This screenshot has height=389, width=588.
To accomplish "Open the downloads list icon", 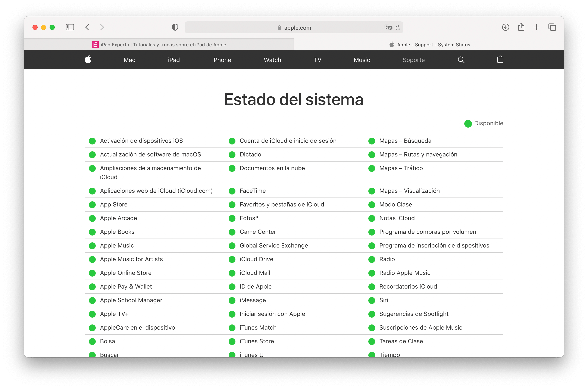I will point(505,27).
